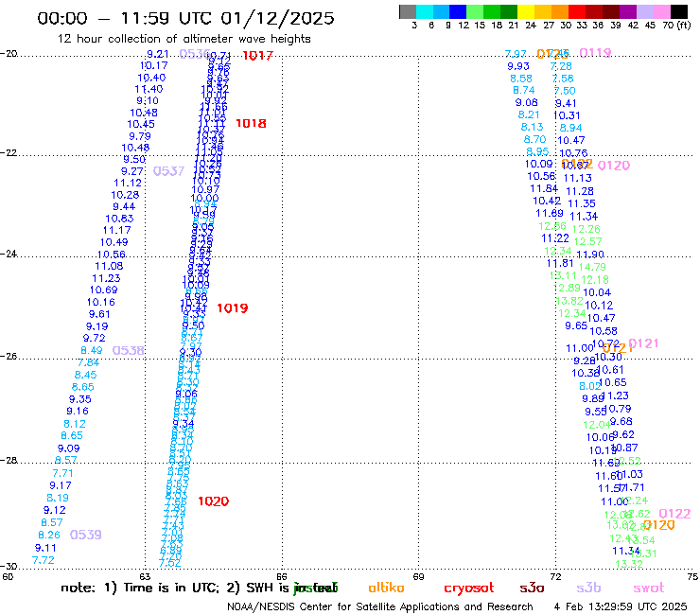Click wave height value '11.90'
Image resolution: width=700 pixels, height=615 pixels.
[x=590, y=255]
